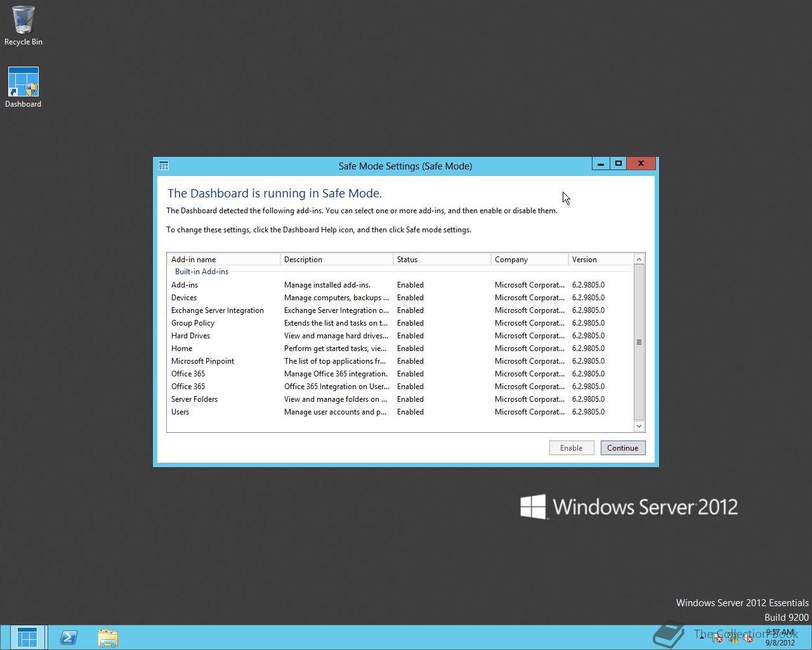Open Server Manager from the taskbar
The height and width of the screenshot is (650, 812).
point(27,637)
